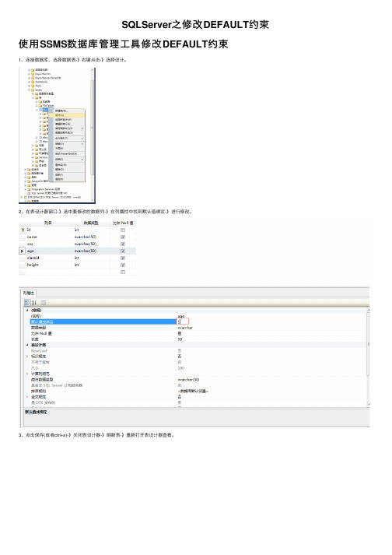Click the ReportServerTempDB database folder icon
The width and height of the screenshot is (392, 555).
coord(33,78)
